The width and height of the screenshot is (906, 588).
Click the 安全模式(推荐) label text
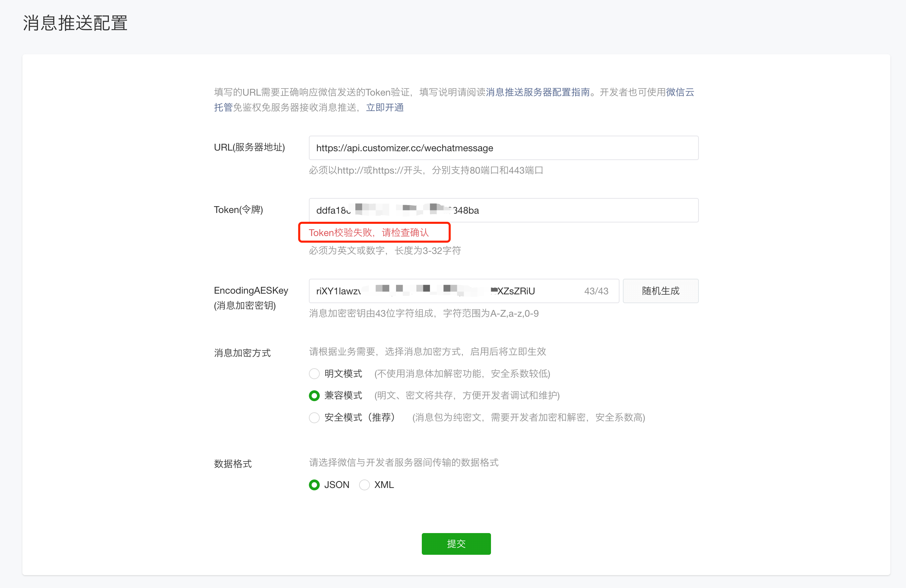[x=359, y=417]
